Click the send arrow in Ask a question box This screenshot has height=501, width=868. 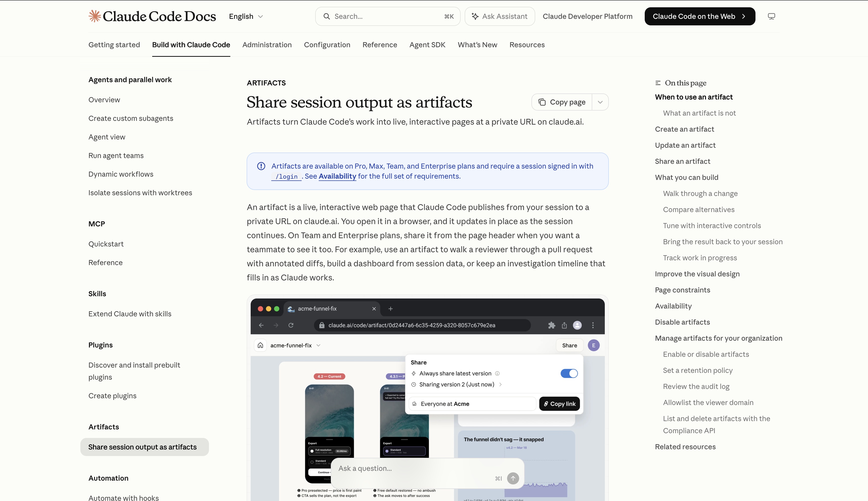click(513, 478)
